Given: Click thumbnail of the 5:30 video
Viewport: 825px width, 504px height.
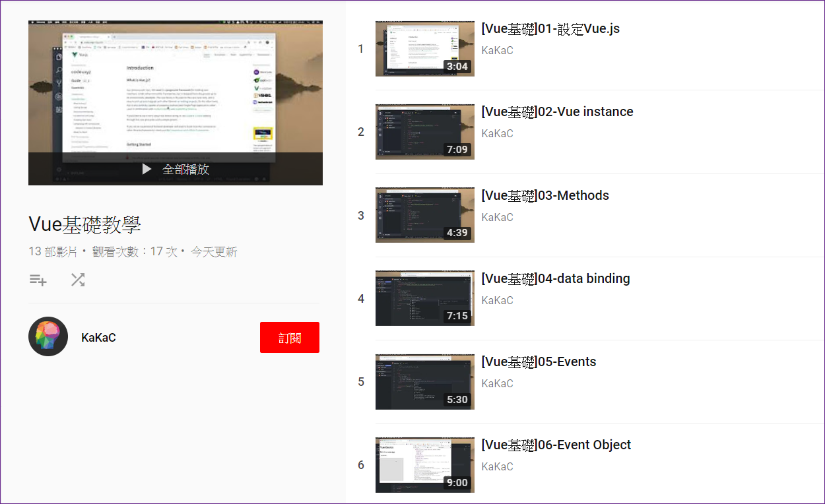Looking at the screenshot, I should [425, 381].
